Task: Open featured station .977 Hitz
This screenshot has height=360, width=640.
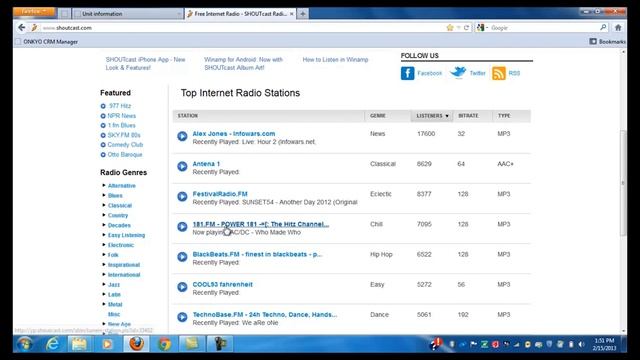Action: coord(120,106)
